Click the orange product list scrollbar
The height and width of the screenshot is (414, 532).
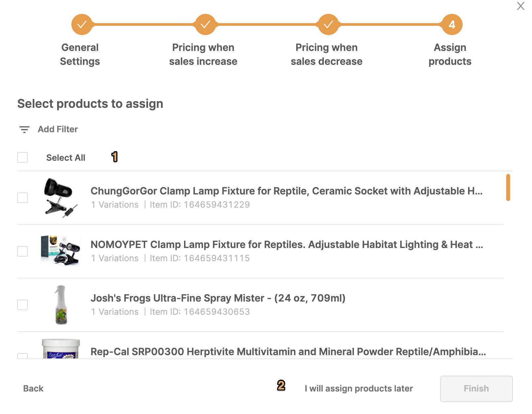(x=508, y=187)
